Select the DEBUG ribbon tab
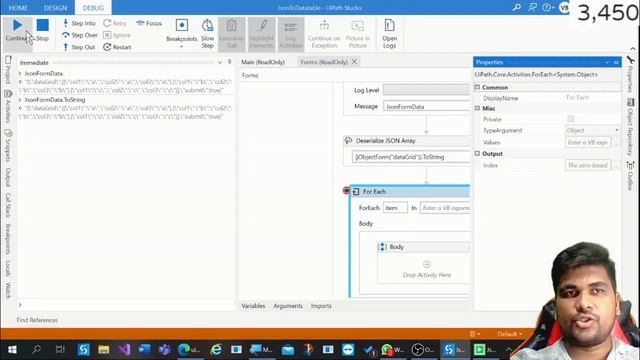This screenshot has height=360, width=640. click(93, 8)
